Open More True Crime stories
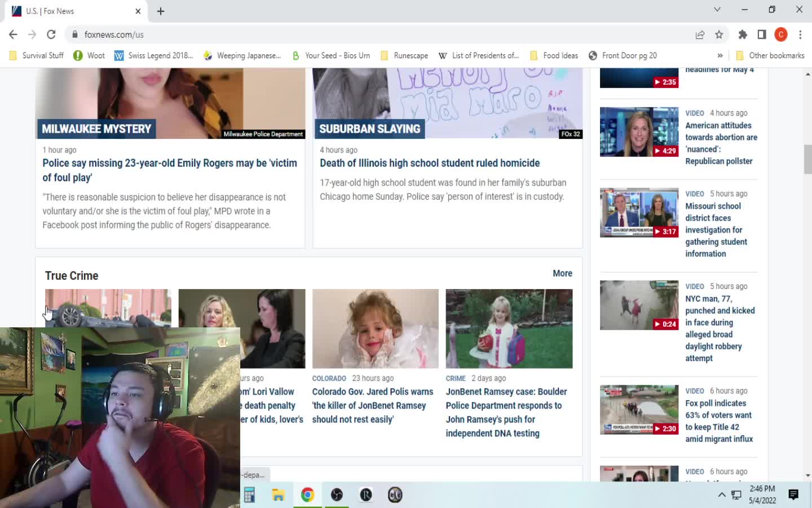Viewport: 812px width, 508px height. tap(562, 273)
